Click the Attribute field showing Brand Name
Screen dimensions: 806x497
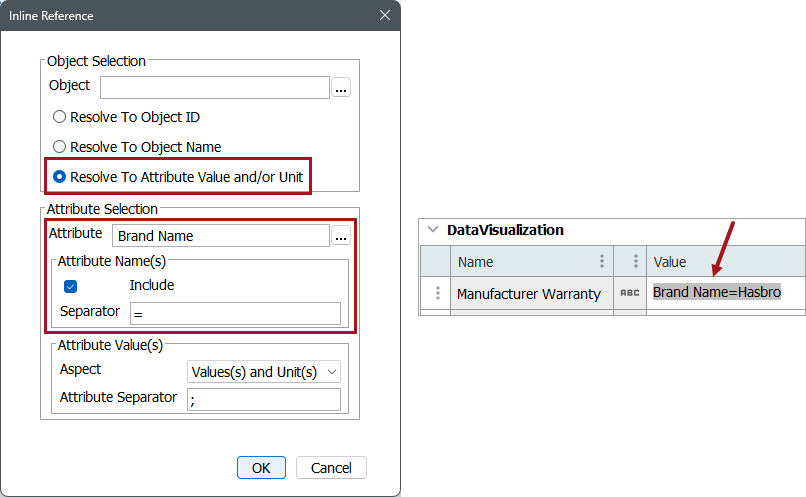[x=220, y=236]
